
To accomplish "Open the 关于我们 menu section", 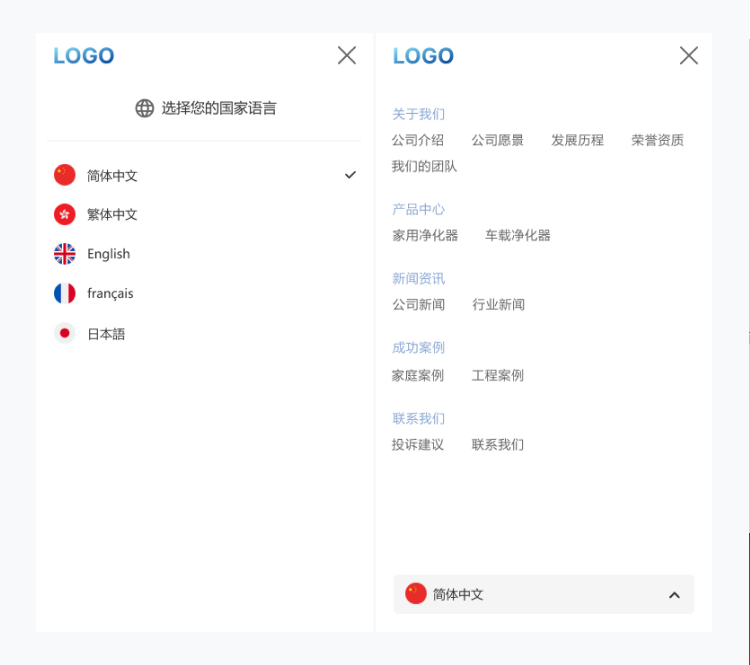I will coord(418,114).
